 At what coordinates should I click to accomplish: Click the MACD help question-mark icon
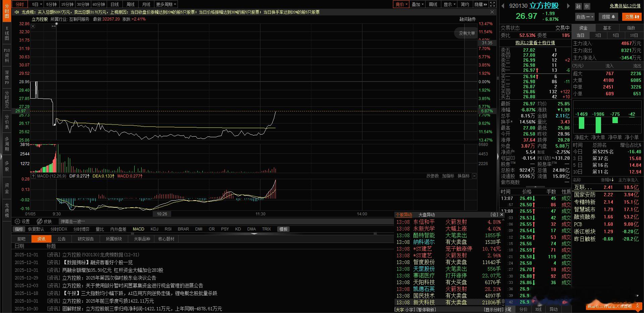tap(33, 176)
